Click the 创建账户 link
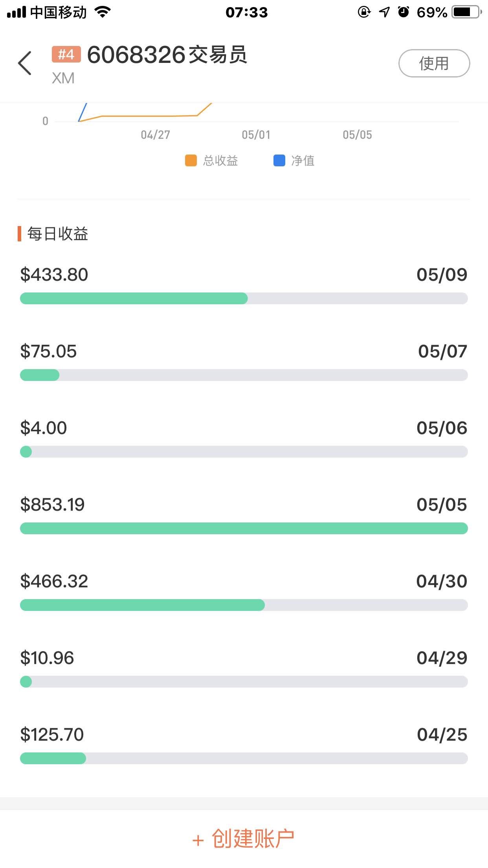488x868 pixels. tap(244, 839)
